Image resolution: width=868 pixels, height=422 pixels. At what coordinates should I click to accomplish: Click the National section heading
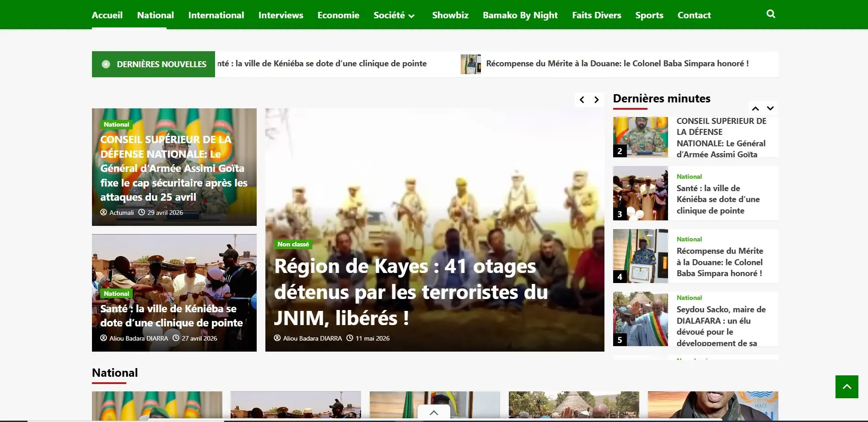tap(115, 373)
